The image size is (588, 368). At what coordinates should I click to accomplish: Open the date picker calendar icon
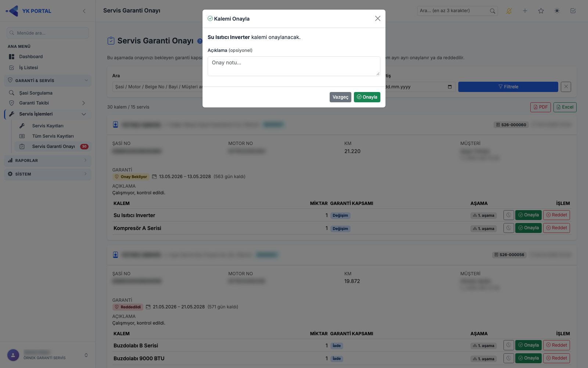point(450,87)
